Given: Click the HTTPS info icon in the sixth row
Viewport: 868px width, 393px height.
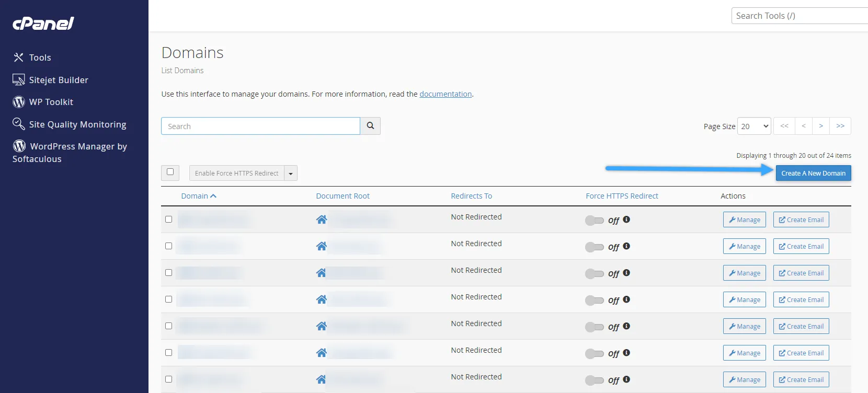Looking at the screenshot, I should 626,353.
